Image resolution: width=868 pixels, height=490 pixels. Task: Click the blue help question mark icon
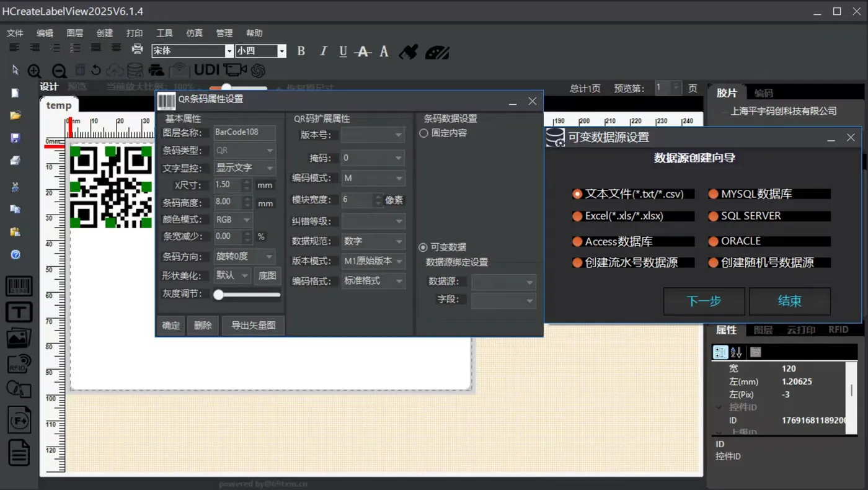click(15, 255)
